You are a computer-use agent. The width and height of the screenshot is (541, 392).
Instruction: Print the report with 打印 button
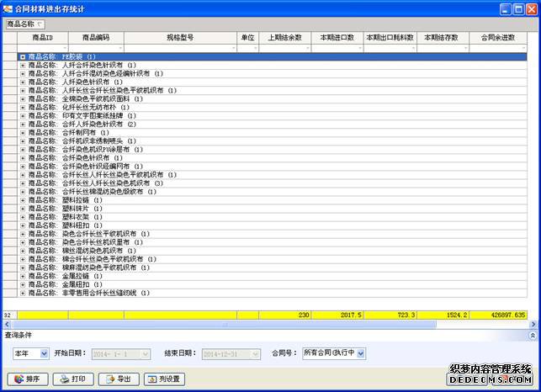pyautogui.click(x=72, y=379)
